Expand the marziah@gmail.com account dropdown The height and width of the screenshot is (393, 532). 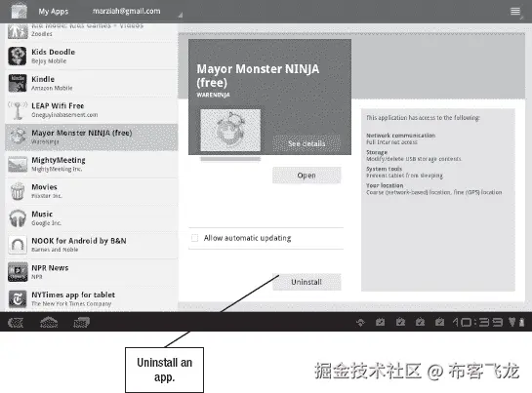coord(137,11)
